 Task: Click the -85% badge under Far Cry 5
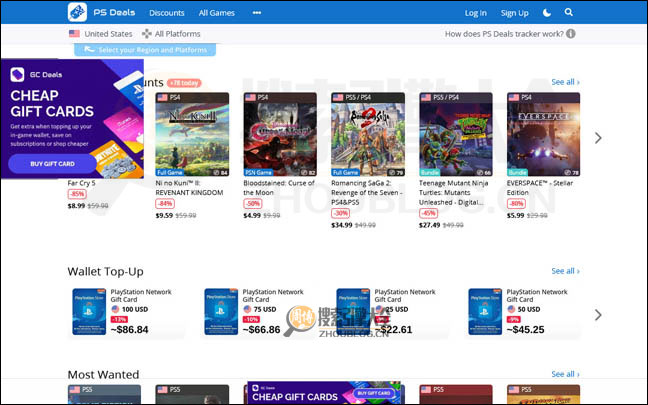coord(77,194)
